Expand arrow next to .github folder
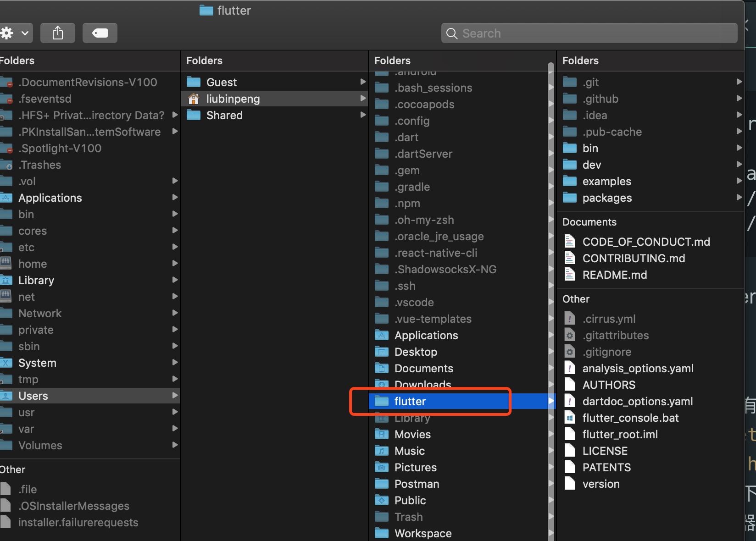 pyautogui.click(x=739, y=98)
